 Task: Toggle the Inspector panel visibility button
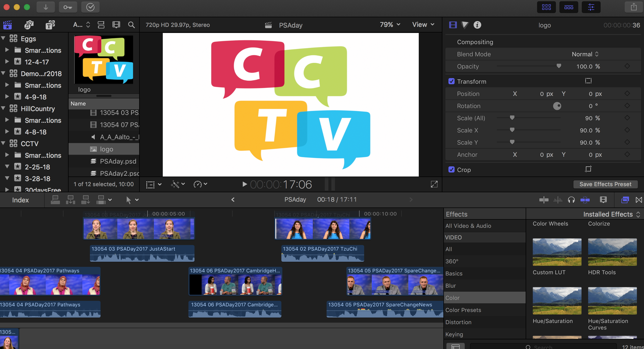pyautogui.click(x=591, y=7)
